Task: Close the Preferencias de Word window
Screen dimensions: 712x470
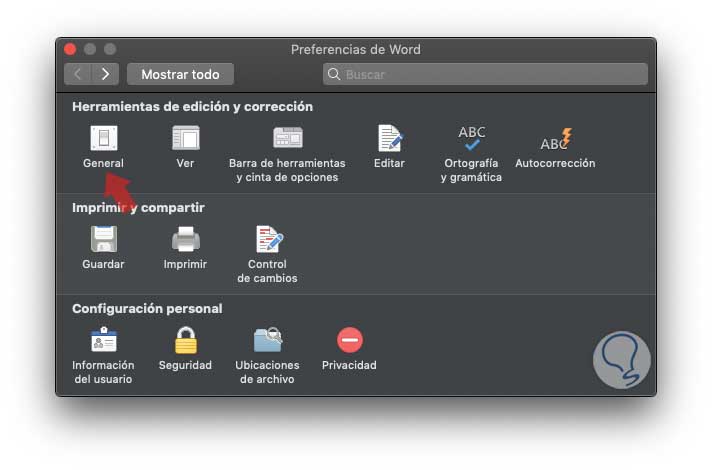Action: pyautogui.click(x=70, y=49)
